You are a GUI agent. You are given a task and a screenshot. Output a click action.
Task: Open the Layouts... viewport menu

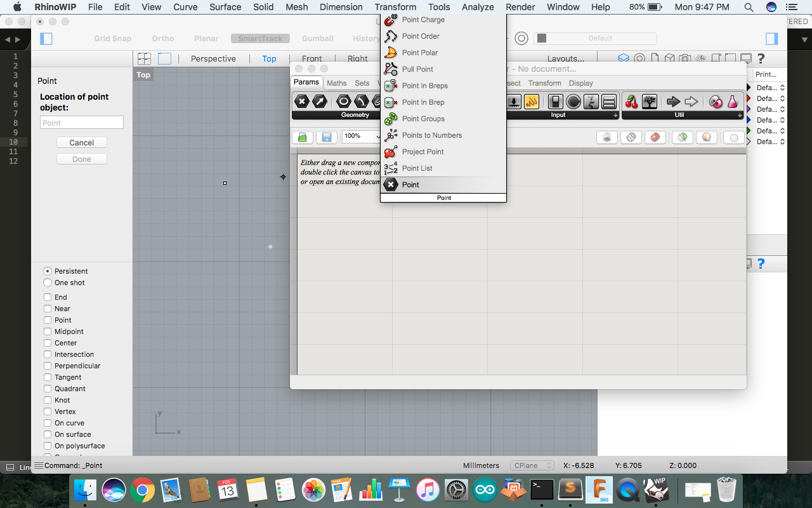(x=566, y=58)
